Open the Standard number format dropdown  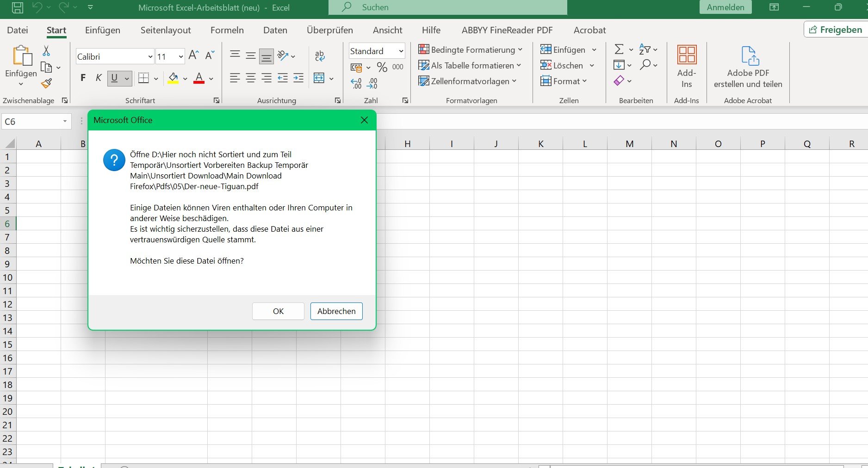click(x=401, y=51)
